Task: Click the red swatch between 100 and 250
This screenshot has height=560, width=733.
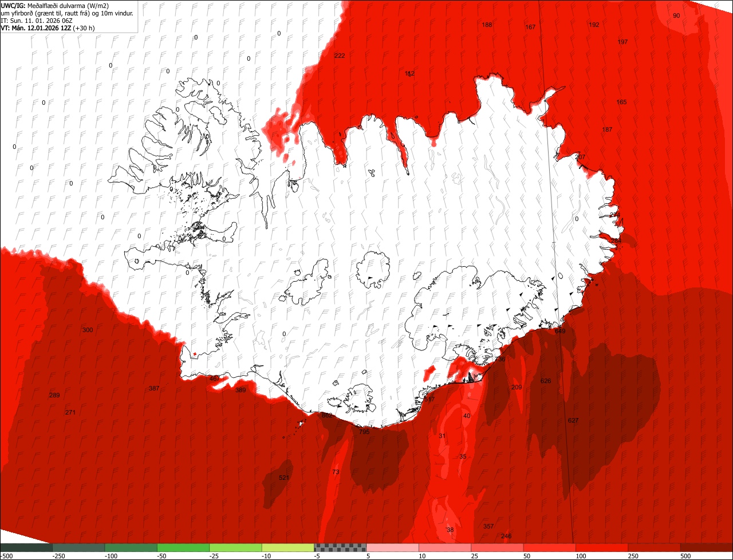Action: (x=602, y=547)
